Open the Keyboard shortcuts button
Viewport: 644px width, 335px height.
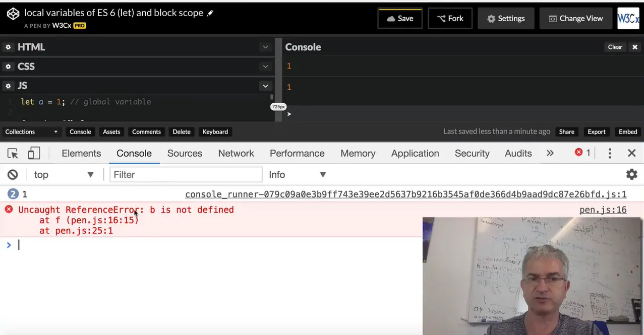(215, 131)
